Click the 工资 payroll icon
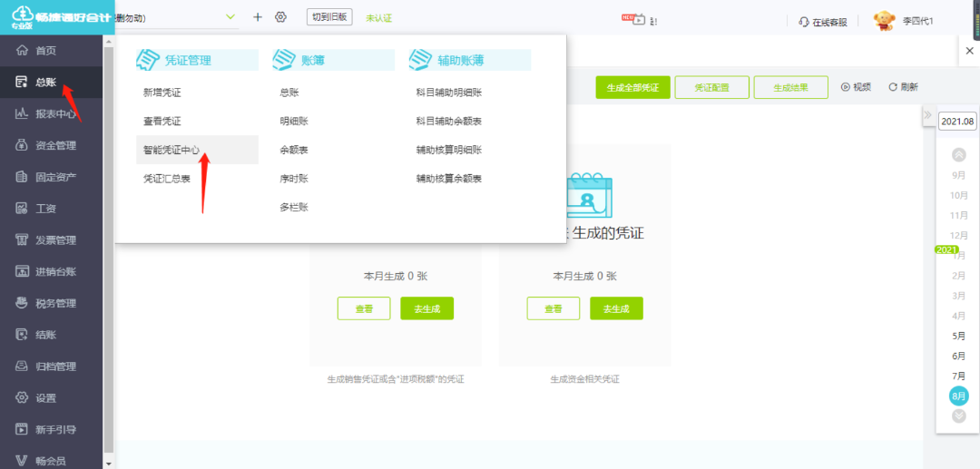Image resolution: width=980 pixels, height=469 pixels. (x=22, y=209)
